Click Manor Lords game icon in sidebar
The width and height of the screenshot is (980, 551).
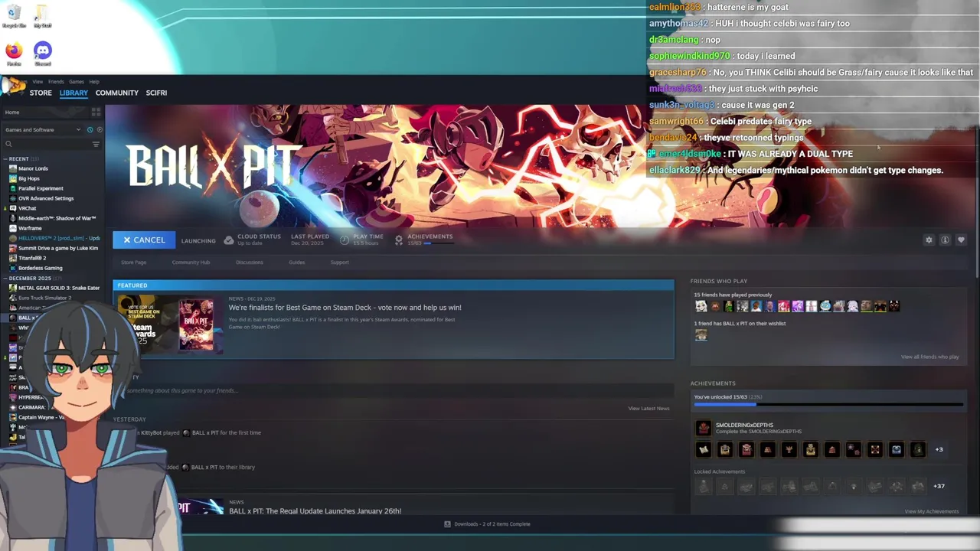click(x=13, y=168)
